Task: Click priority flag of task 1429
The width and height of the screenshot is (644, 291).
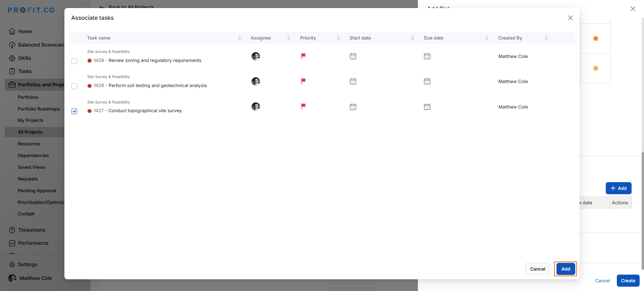Action: tap(303, 56)
